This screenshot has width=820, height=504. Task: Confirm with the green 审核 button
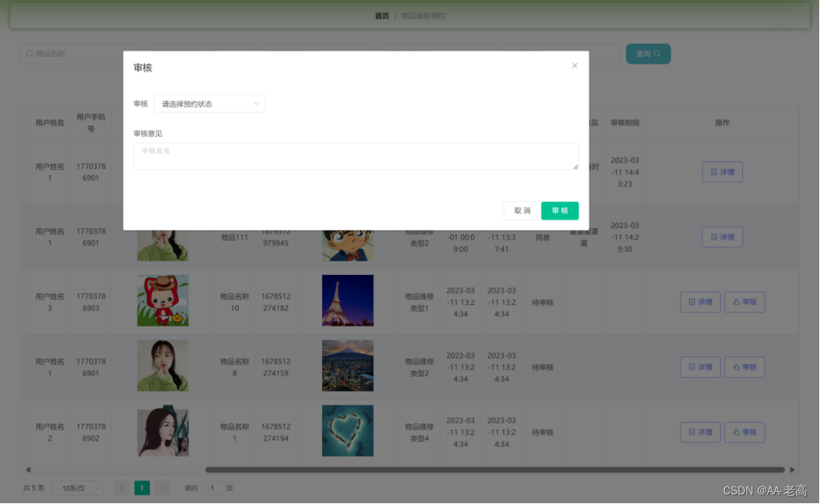[560, 211]
